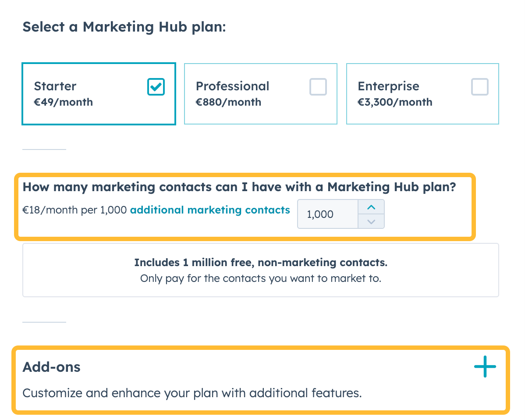Click the non-marketing contacts info box
The image size is (525, 420).
pyautogui.click(x=260, y=270)
